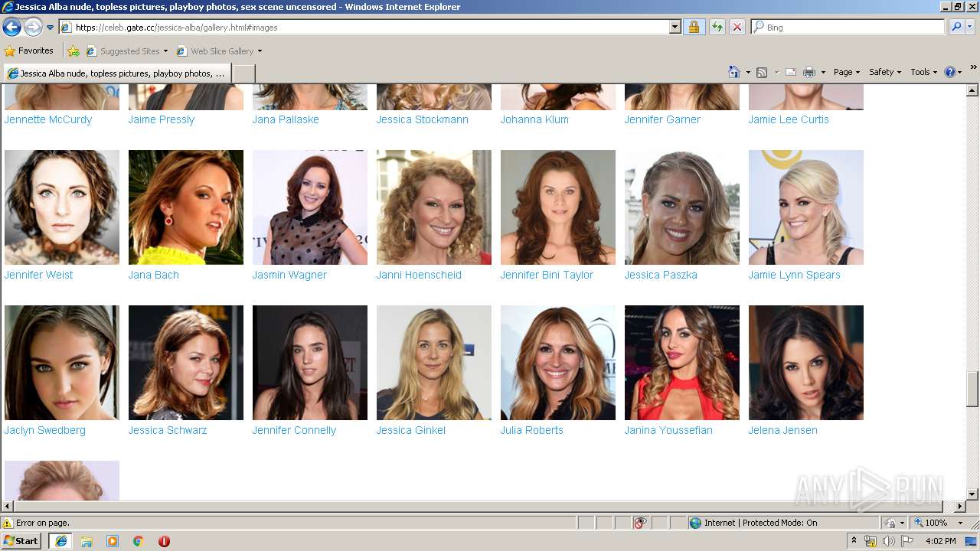Open search provider options dropdown
Image resolution: width=980 pixels, height=551 pixels.
pyautogui.click(x=970, y=27)
